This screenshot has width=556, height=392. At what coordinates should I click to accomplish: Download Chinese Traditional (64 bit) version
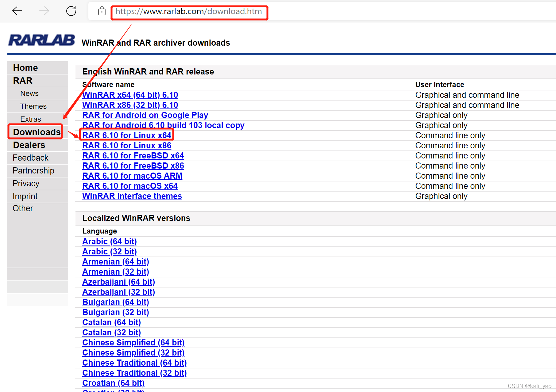(134, 363)
